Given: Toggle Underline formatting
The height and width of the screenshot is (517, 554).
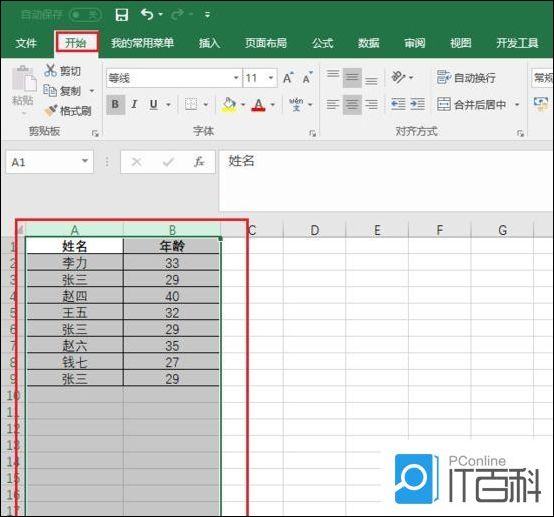Looking at the screenshot, I should click(x=153, y=104).
